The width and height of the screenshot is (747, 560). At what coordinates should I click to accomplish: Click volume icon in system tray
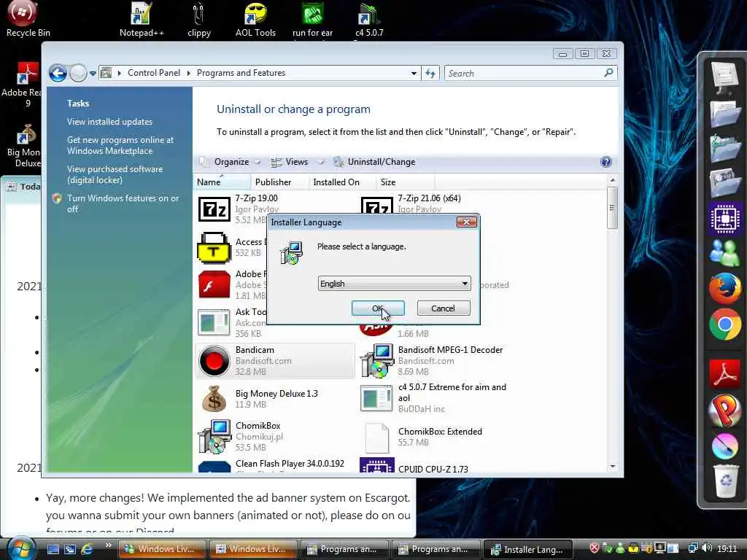click(707, 548)
